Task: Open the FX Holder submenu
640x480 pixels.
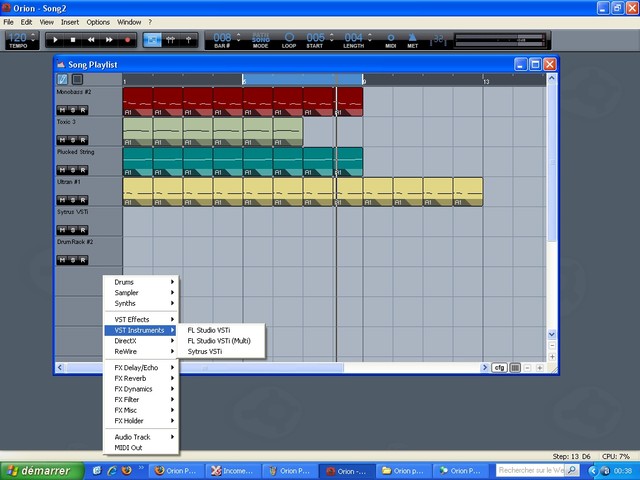Action: coord(140,421)
